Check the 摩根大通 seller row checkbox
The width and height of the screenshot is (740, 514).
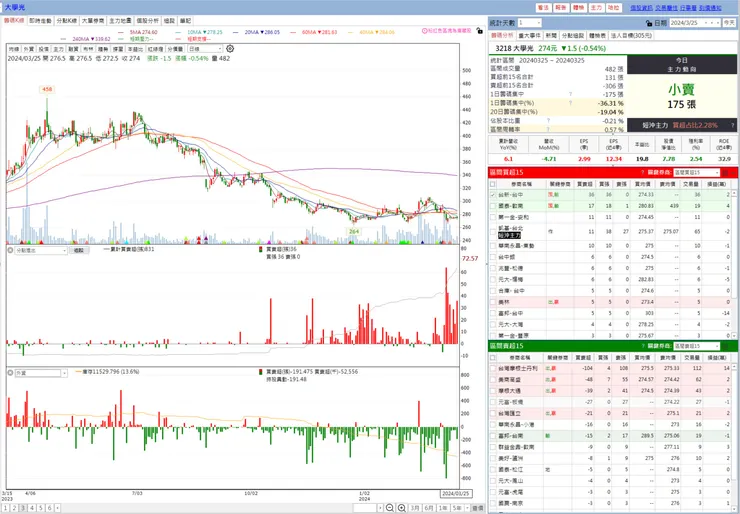[493, 390]
